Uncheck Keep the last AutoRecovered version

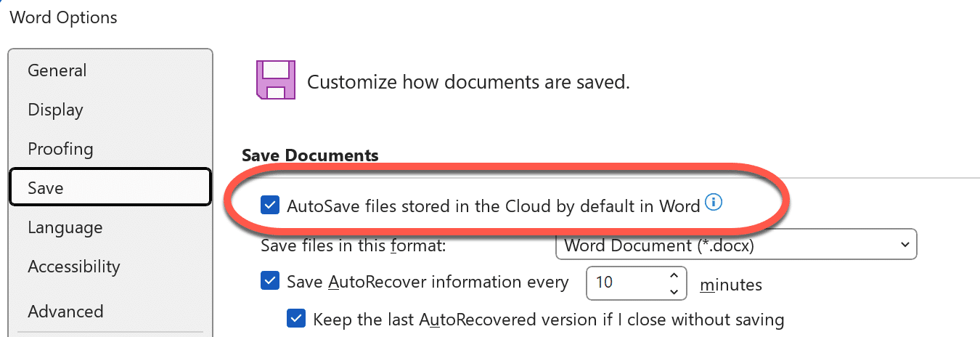pos(296,319)
